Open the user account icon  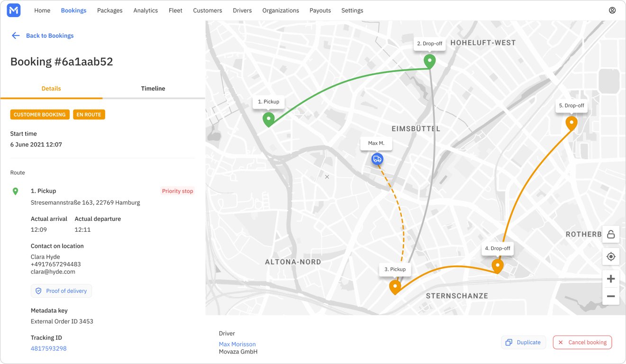click(612, 10)
